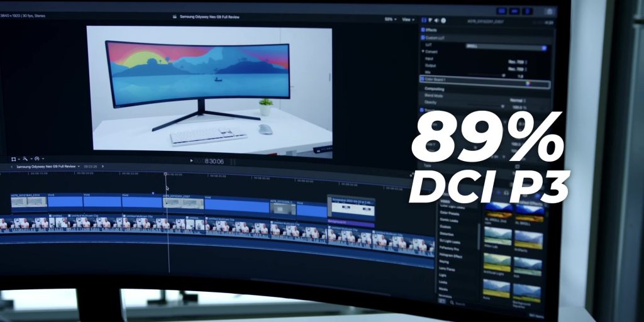Open the Input Rec. 709 dropdown
This screenshot has width=644, height=322.
tap(518, 62)
